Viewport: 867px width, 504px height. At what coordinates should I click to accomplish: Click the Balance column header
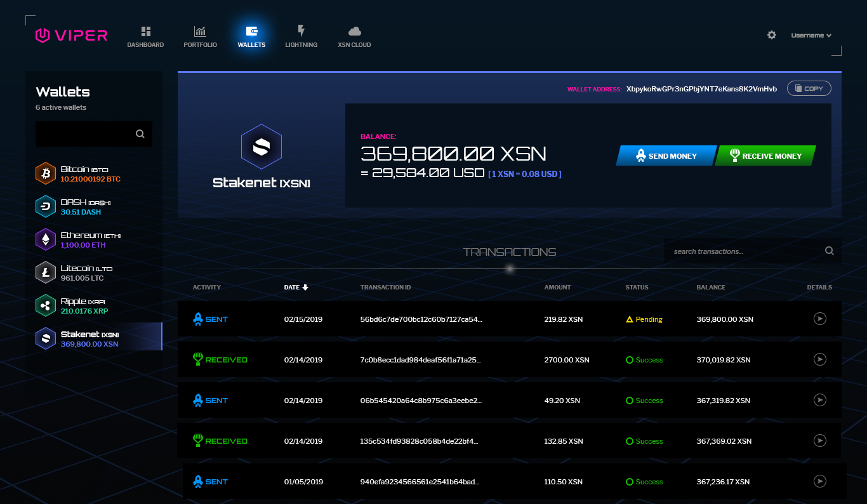pyautogui.click(x=711, y=288)
